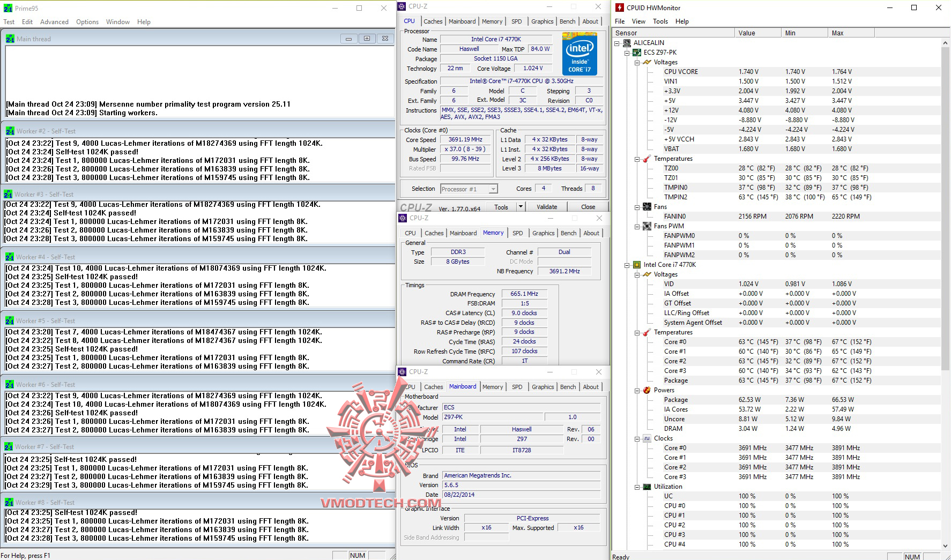951x560 pixels.
Task: Collapse the Utilization node in HWMonitor
Action: click(x=637, y=487)
